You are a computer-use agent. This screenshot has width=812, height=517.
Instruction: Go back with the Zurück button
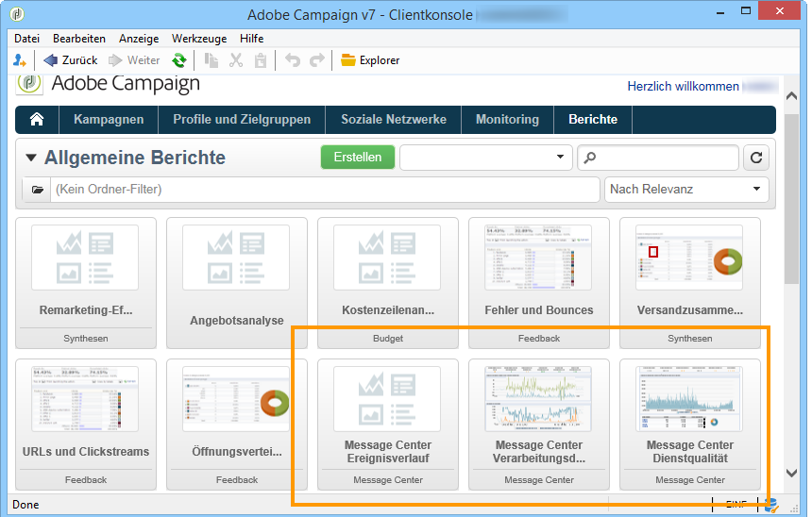(x=71, y=60)
